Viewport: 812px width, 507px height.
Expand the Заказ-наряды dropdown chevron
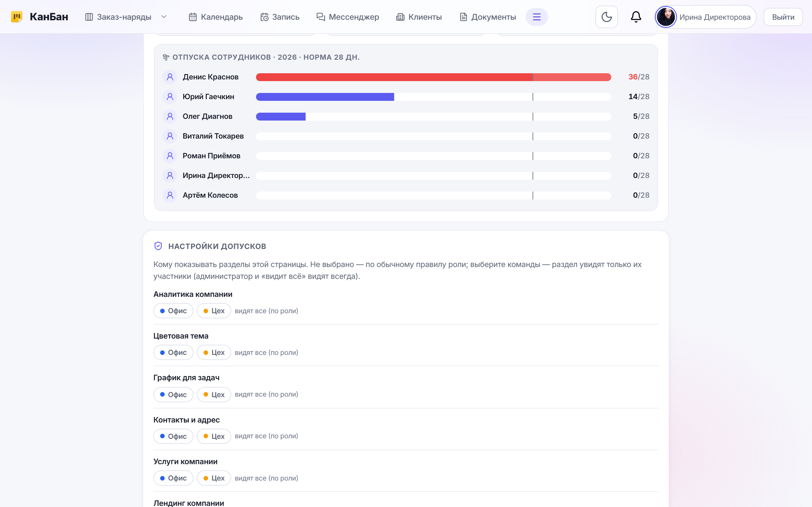[x=164, y=17]
